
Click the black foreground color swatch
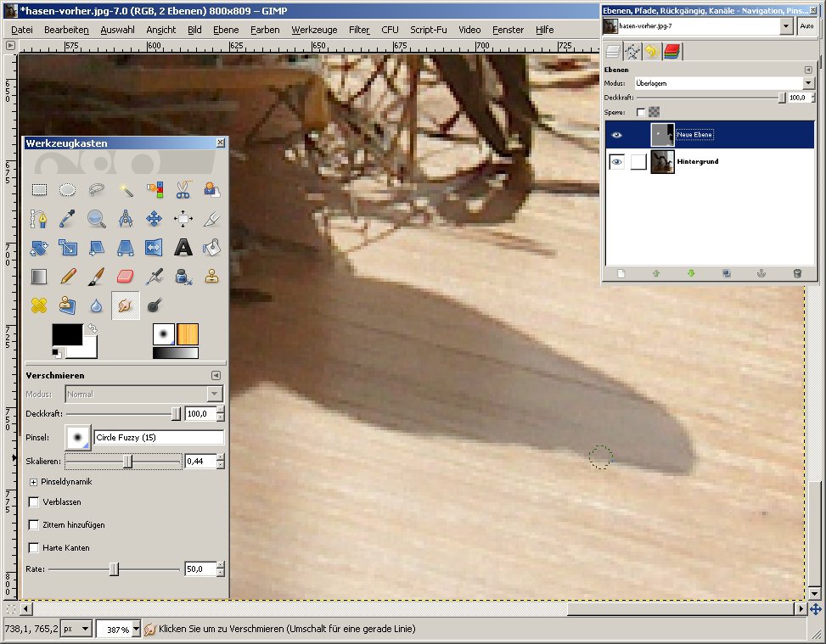coord(67,334)
